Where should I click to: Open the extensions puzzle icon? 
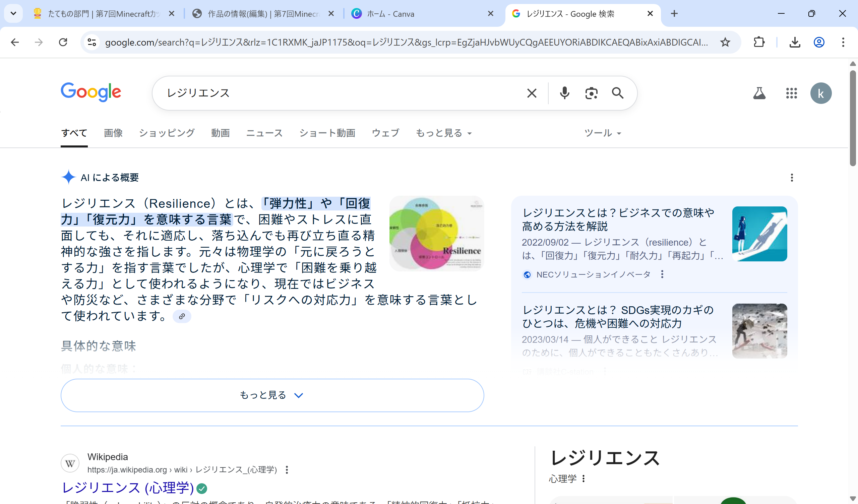(759, 42)
